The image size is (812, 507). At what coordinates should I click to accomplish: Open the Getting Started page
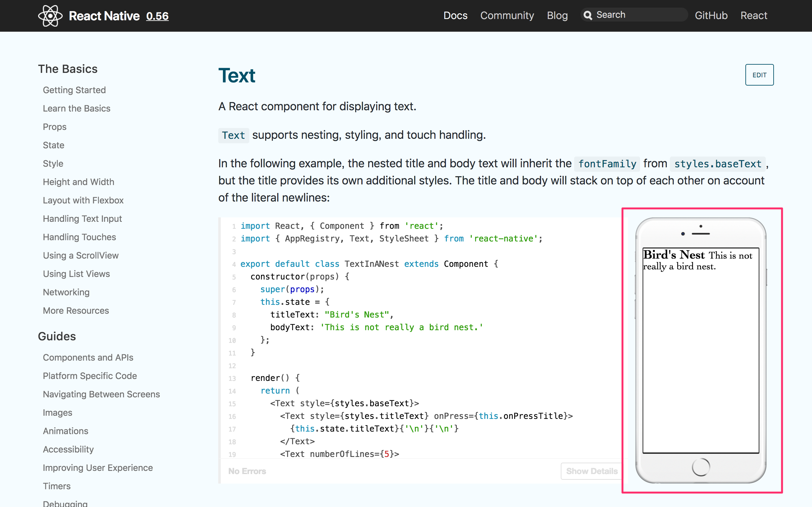tap(74, 90)
